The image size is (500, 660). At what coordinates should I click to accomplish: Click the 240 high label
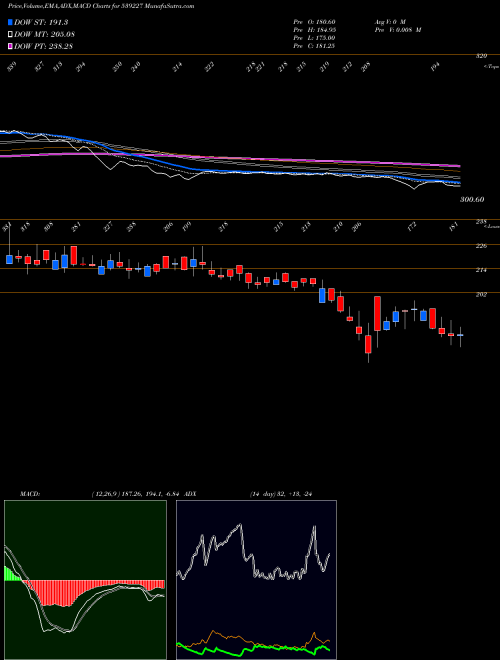point(136,67)
